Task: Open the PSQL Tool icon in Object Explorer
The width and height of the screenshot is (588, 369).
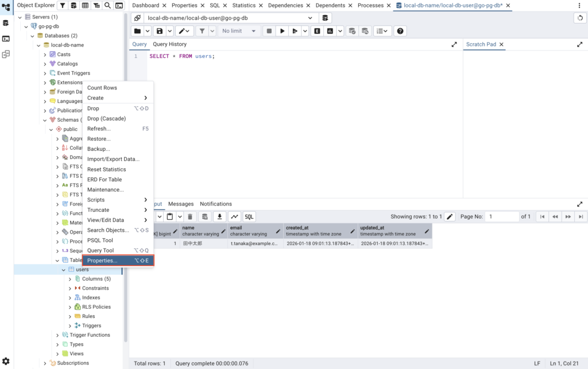Action: [x=119, y=5]
